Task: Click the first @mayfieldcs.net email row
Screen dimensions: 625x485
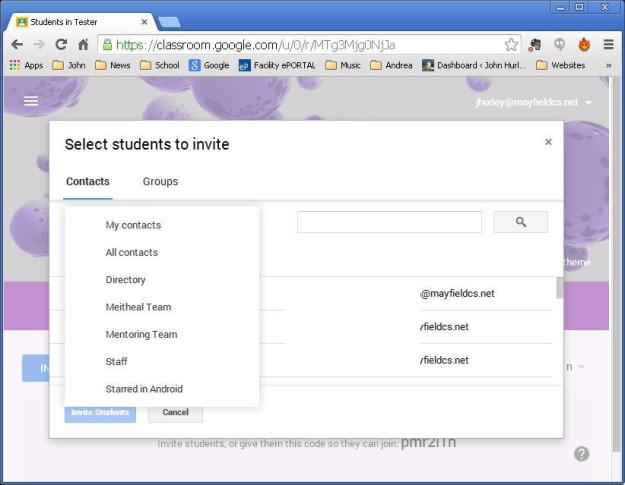Action: tap(457, 294)
